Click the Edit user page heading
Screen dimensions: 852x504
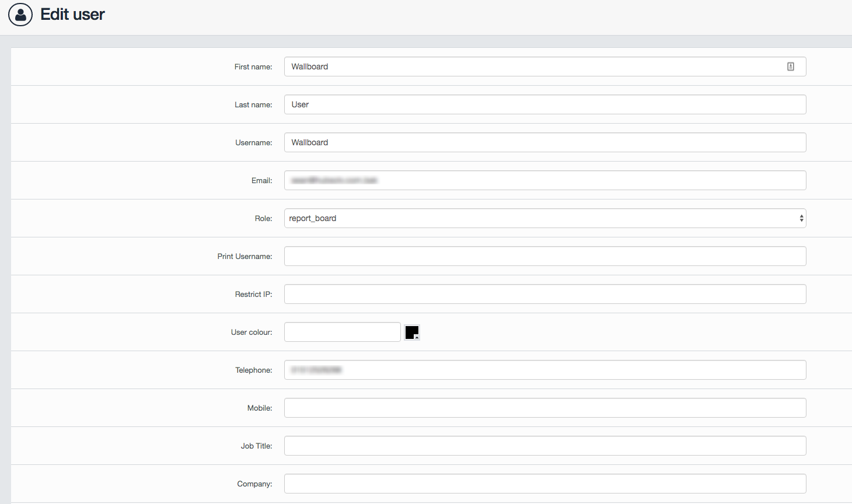72,15
